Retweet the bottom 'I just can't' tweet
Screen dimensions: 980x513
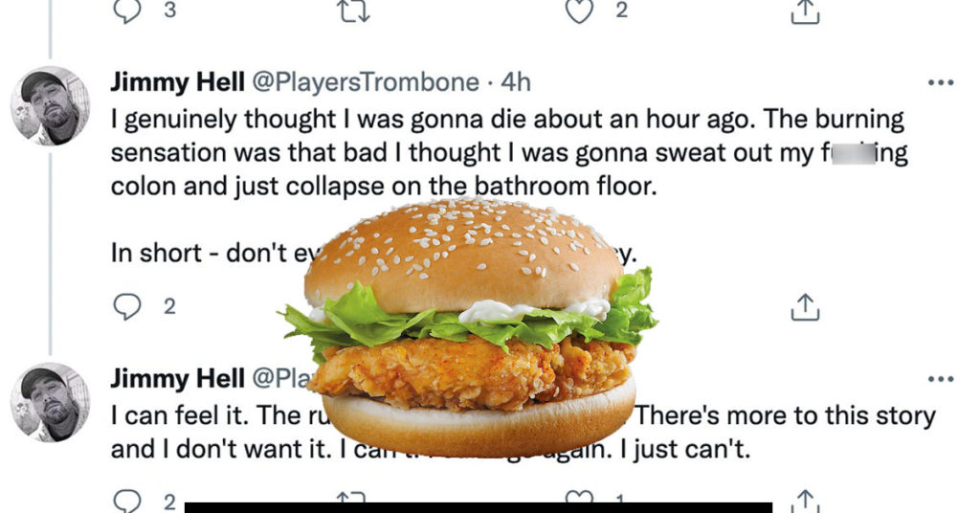point(351,498)
